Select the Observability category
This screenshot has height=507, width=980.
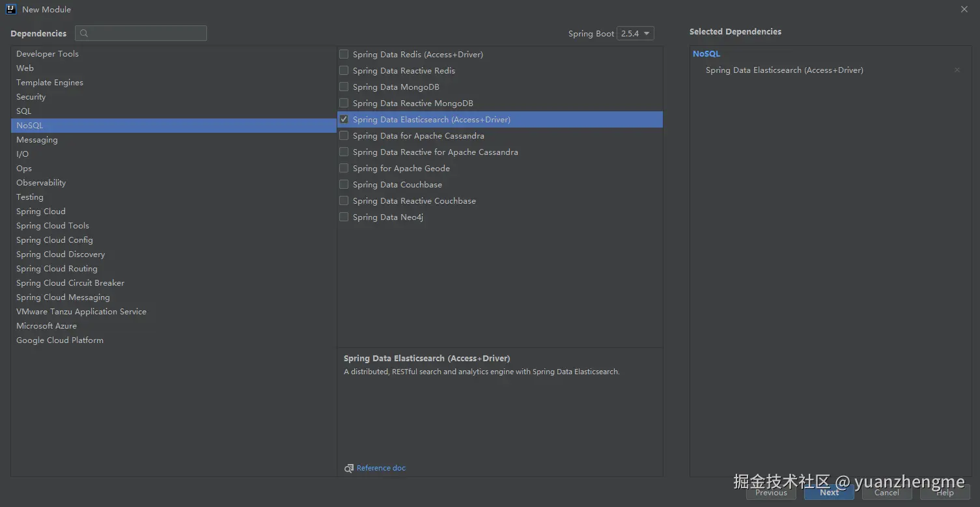173,183
